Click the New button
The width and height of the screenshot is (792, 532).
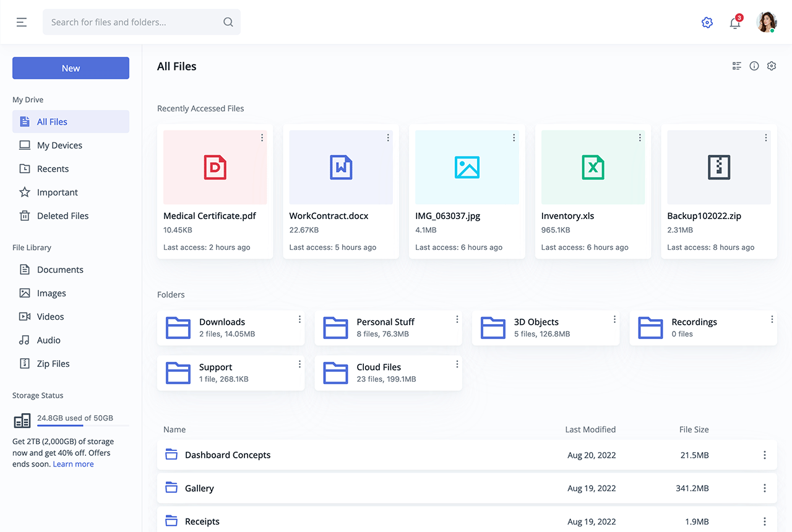(71, 68)
